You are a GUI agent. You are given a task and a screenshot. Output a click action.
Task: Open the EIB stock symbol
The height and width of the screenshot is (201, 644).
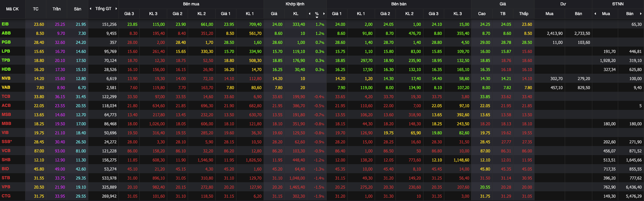(5, 24)
